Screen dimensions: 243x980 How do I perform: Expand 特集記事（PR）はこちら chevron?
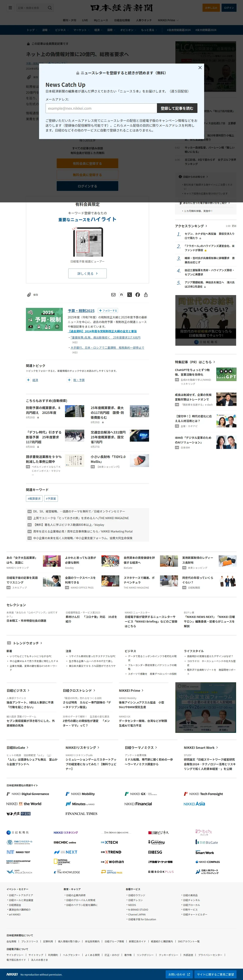(195, 362)
